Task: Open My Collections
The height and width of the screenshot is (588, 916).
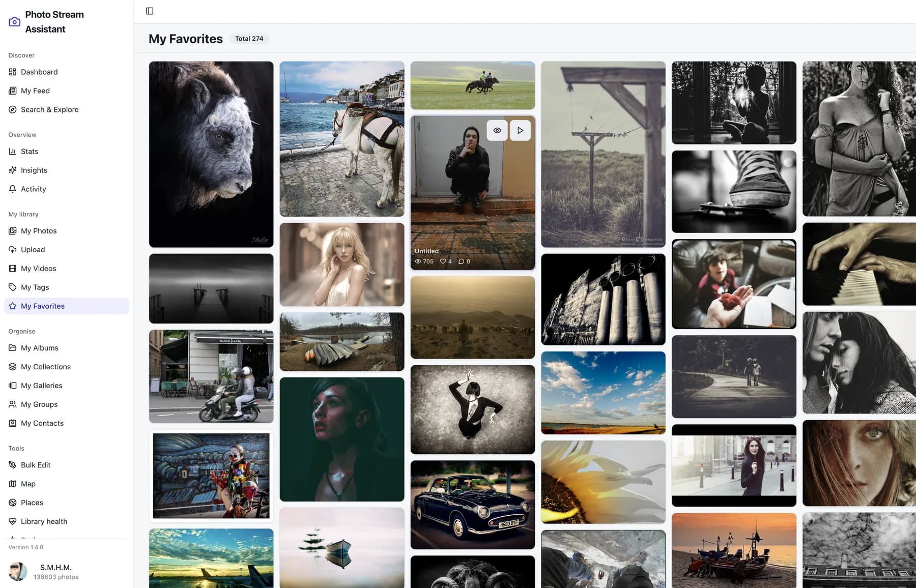Action: [67, 366]
